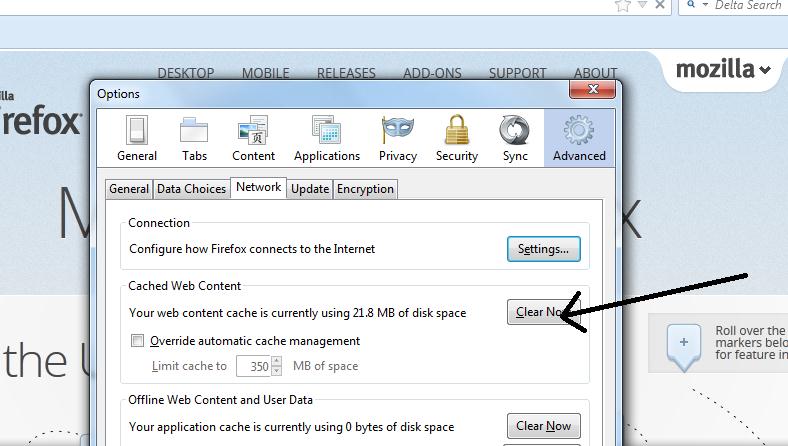This screenshot has width=788, height=446.
Task: Open the Sync options icon
Action: pyautogui.click(x=515, y=138)
